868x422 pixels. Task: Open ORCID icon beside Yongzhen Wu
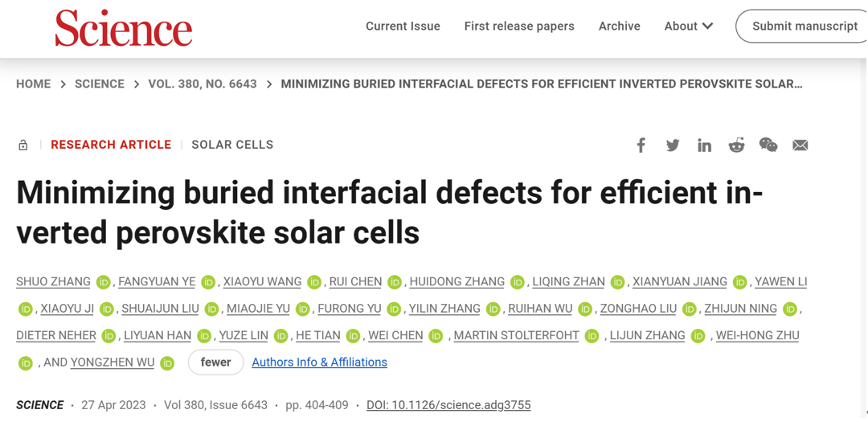pyautogui.click(x=167, y=363)
